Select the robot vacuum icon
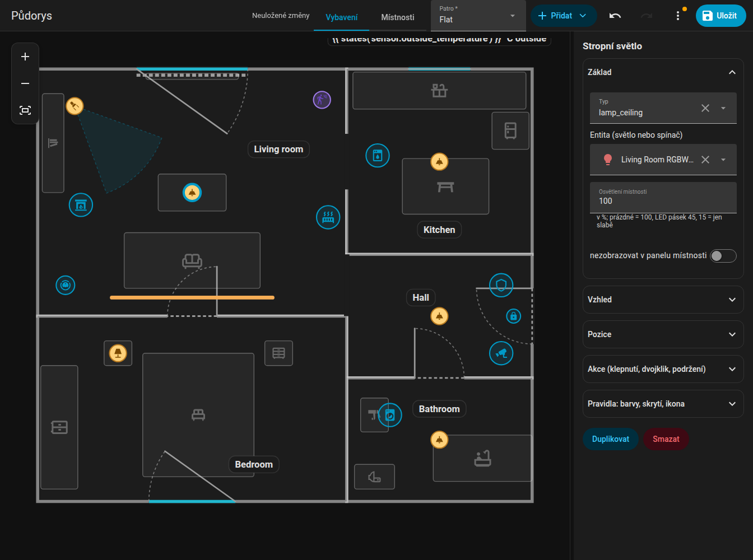The width and height of the screenshot is (753, 560). 66,286
